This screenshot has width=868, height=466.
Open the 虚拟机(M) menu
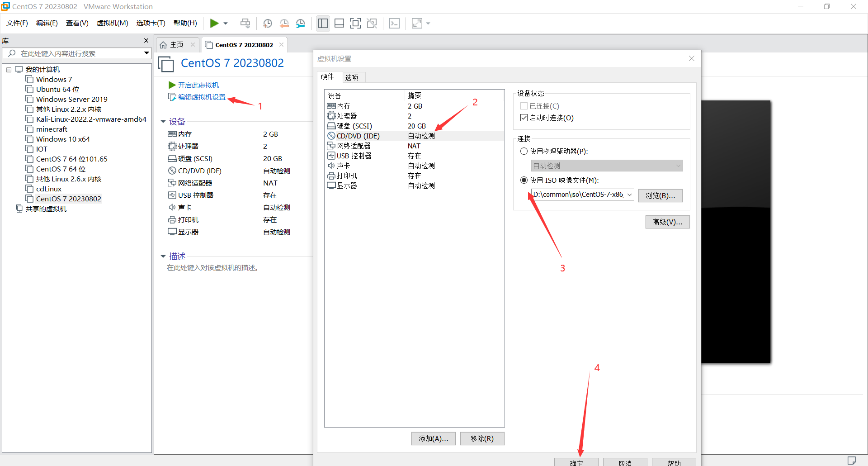(x=113, y=23)
